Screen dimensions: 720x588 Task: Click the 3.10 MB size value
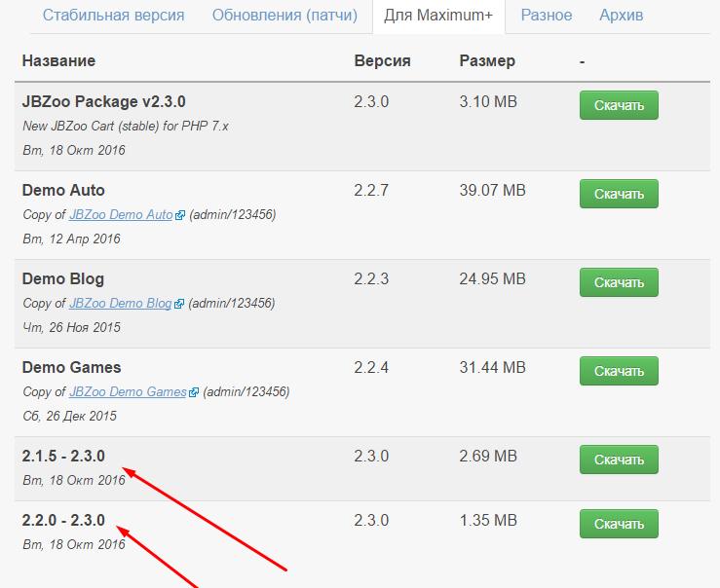point(488,101)
